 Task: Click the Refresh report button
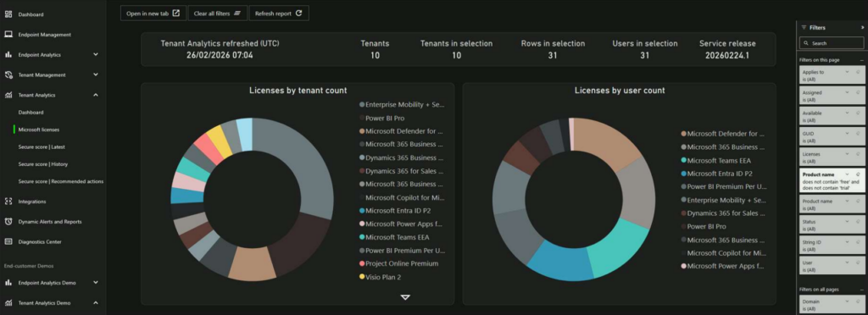pyautogui.click(x=279, y=14)
